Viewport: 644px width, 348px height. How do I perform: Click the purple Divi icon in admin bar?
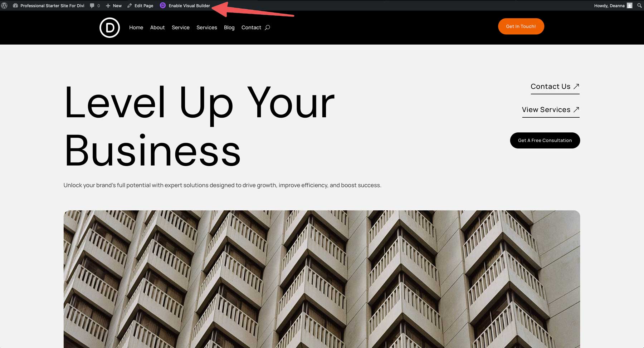(163, 5)
